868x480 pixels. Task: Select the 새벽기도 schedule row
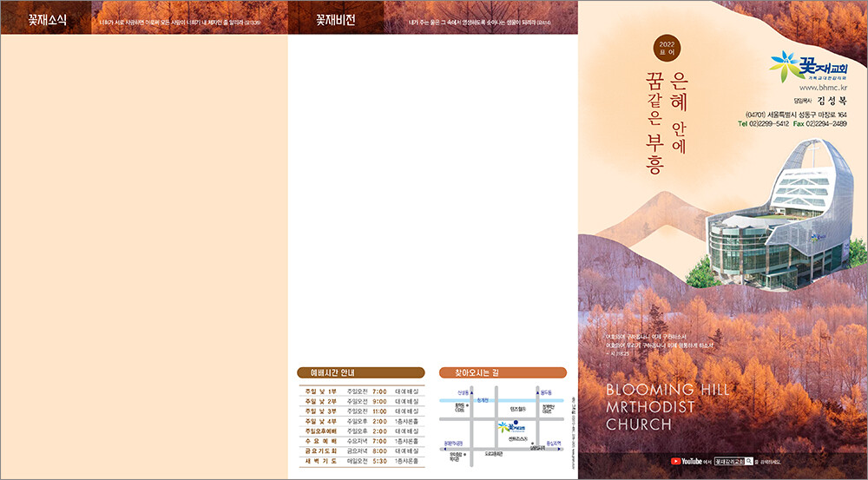point(360,461)
